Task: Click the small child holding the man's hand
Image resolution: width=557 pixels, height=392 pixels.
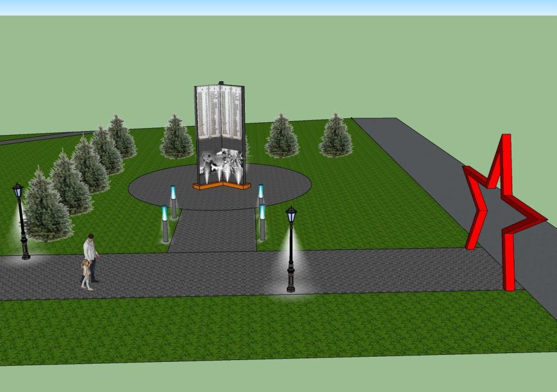Action: (86, 274)
